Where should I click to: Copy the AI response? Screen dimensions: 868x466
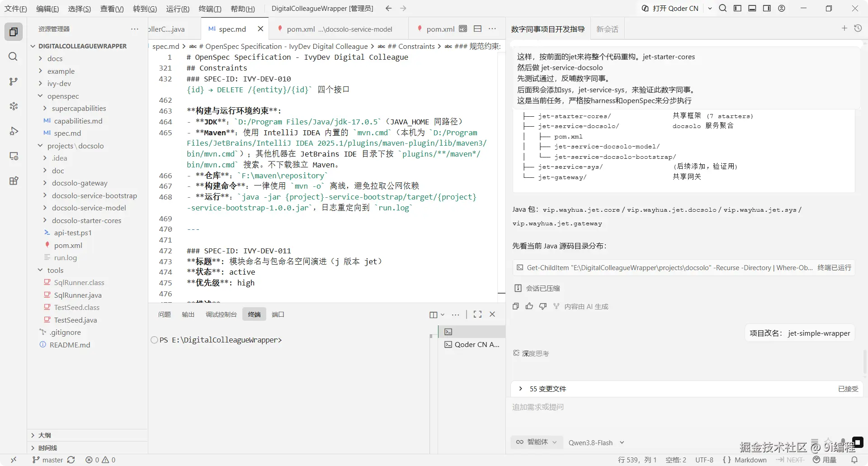click(516, 306)
